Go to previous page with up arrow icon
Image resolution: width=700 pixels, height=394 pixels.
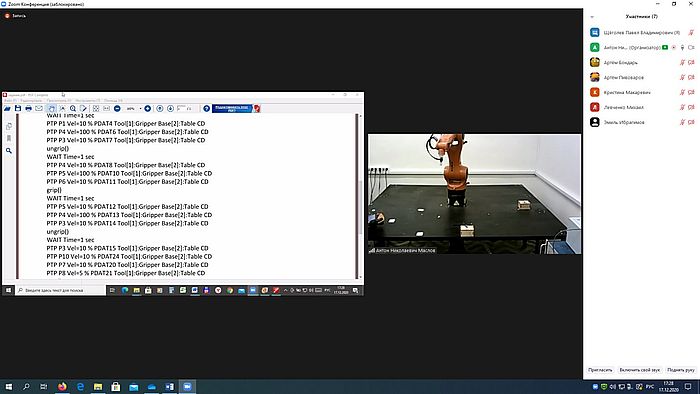pos(159,108)
